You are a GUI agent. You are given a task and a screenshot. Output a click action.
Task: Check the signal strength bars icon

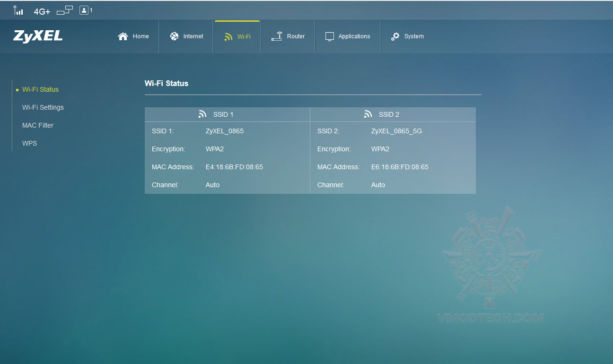coord(18,10)
